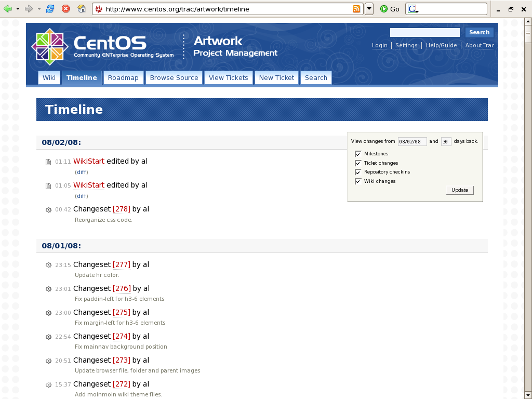Click the changeset gear icon for 272

[x=48, y=385]
